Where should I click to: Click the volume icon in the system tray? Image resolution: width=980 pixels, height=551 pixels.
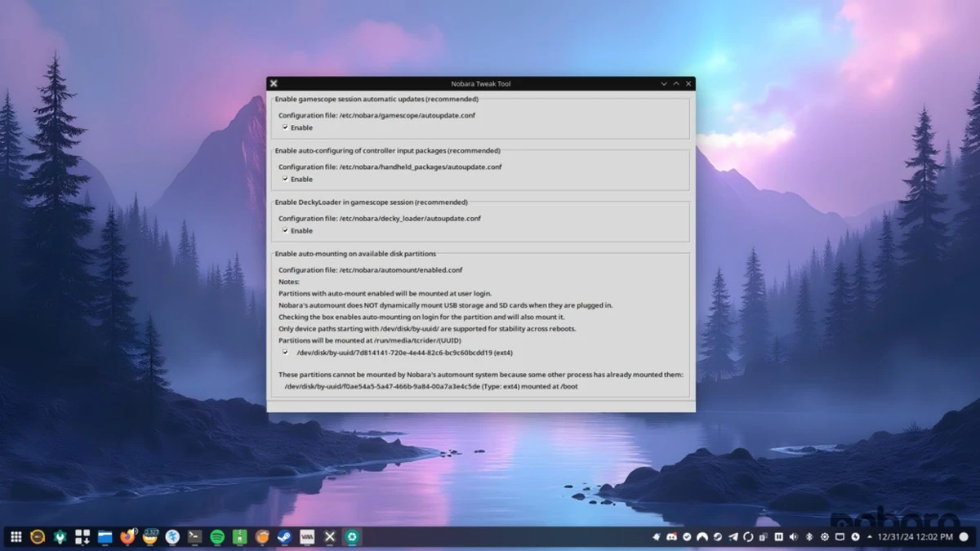pyautogui.click(x=793, y=537)
